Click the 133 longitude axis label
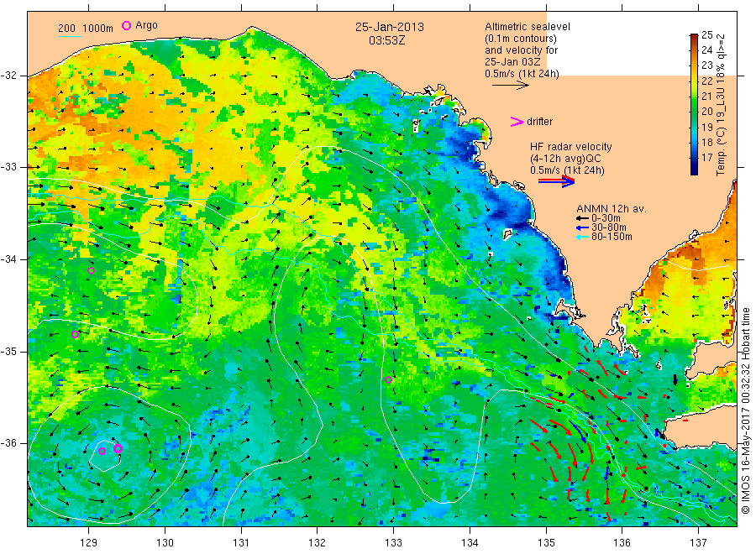Image resolution: width=756 pixels, height=554 pixels. [393, 543]
